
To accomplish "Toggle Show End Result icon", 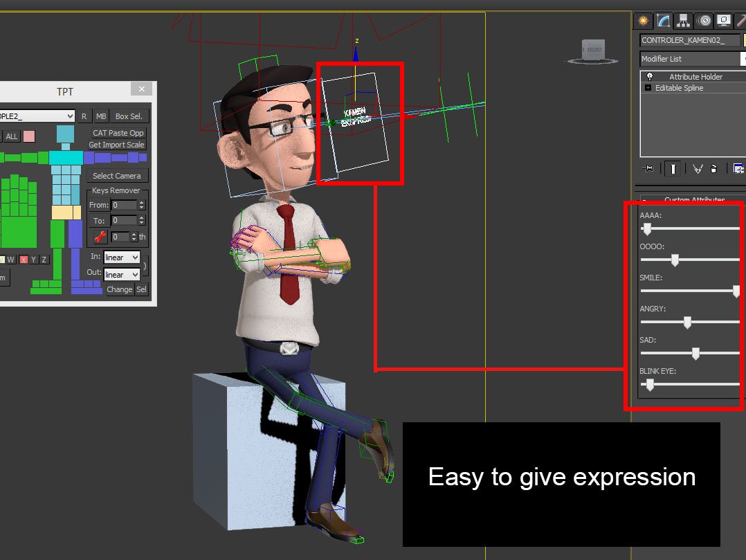I will pyautogui.click(x=673, y=169).
